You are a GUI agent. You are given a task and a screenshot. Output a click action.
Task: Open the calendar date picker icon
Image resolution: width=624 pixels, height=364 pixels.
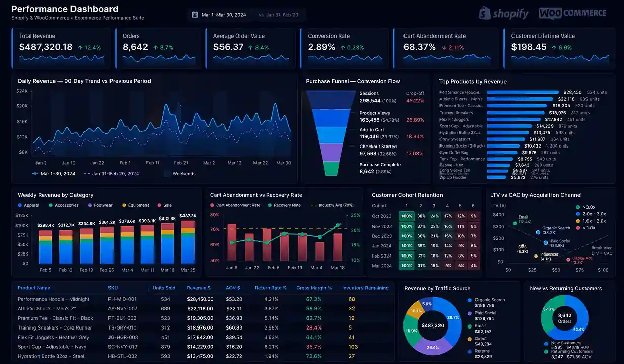pyautogui.click(x=194, y=14)
